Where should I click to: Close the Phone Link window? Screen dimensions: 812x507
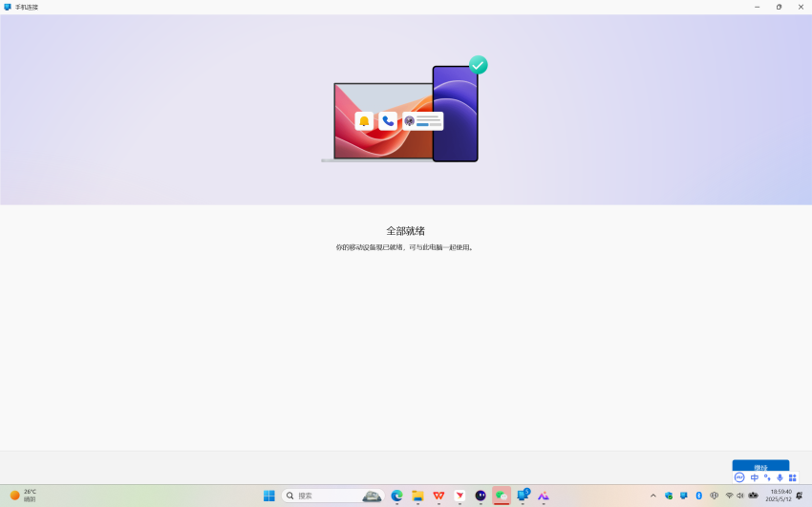tap(801, 8)
